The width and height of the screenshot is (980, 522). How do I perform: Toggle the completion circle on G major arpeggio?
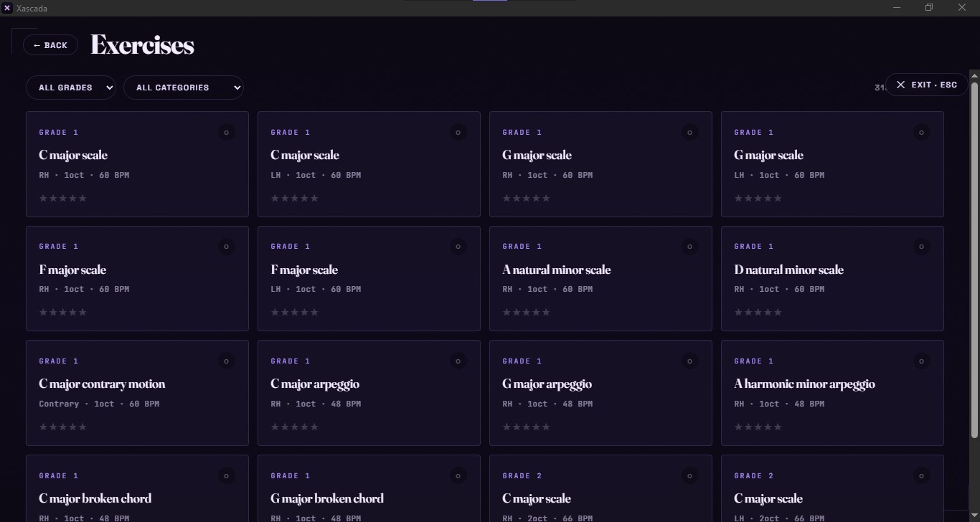point(689,361)
